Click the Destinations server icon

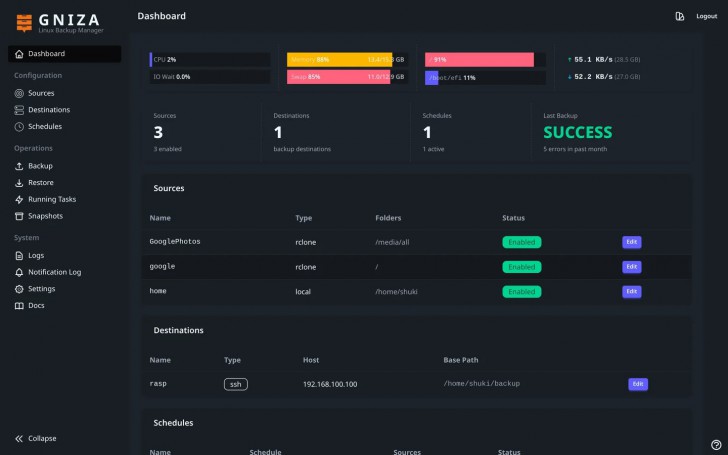tap(19, 110)
